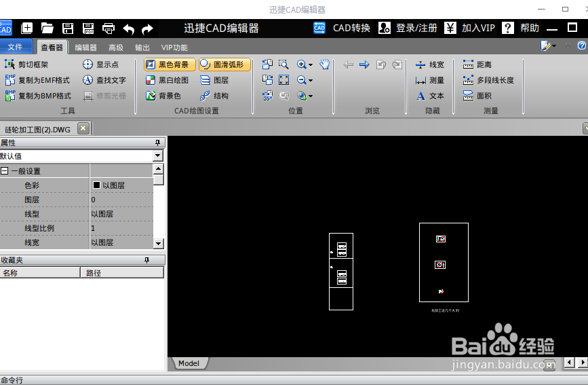
Task: Click the 线宽 property value 以图层
Action: pyautogui.click(x=121, y=242)
